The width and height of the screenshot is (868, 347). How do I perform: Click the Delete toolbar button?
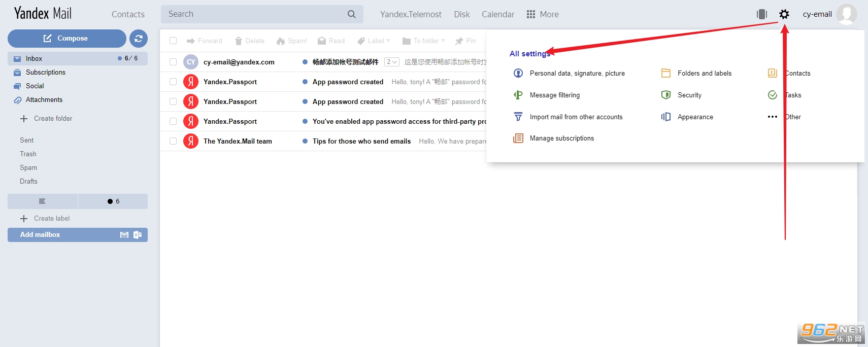(x=249, y=41)
